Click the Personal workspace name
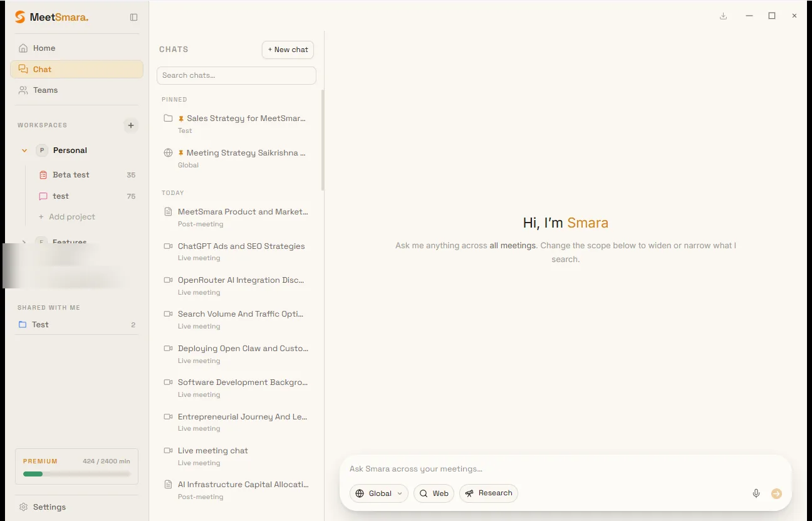 [70, 150]
